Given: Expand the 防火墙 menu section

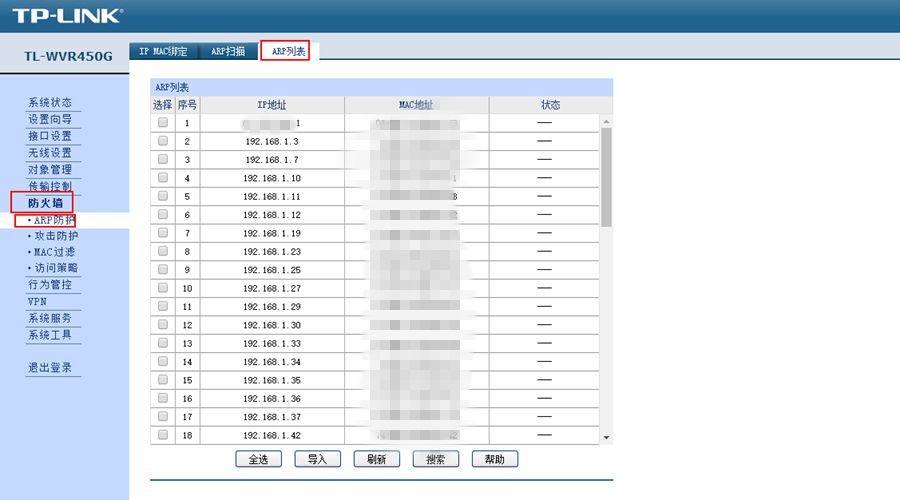Looking at the screenshot, I should click(44, 203).
